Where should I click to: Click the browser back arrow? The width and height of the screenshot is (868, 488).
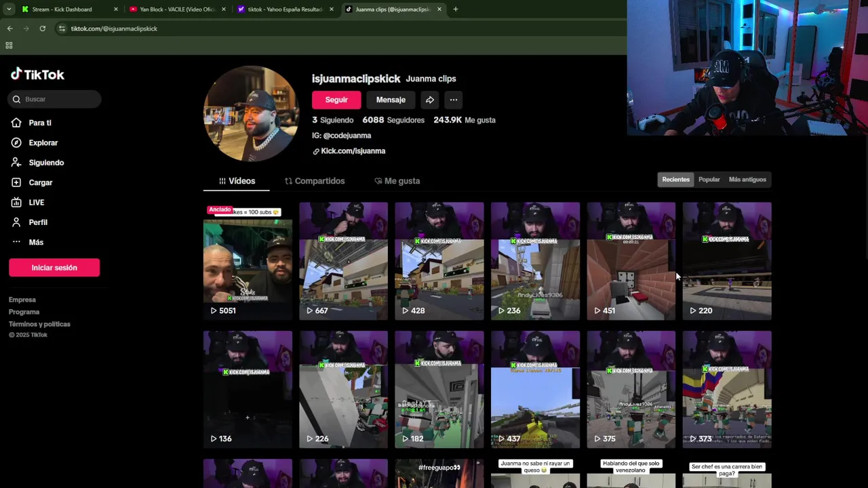[9, 28]
